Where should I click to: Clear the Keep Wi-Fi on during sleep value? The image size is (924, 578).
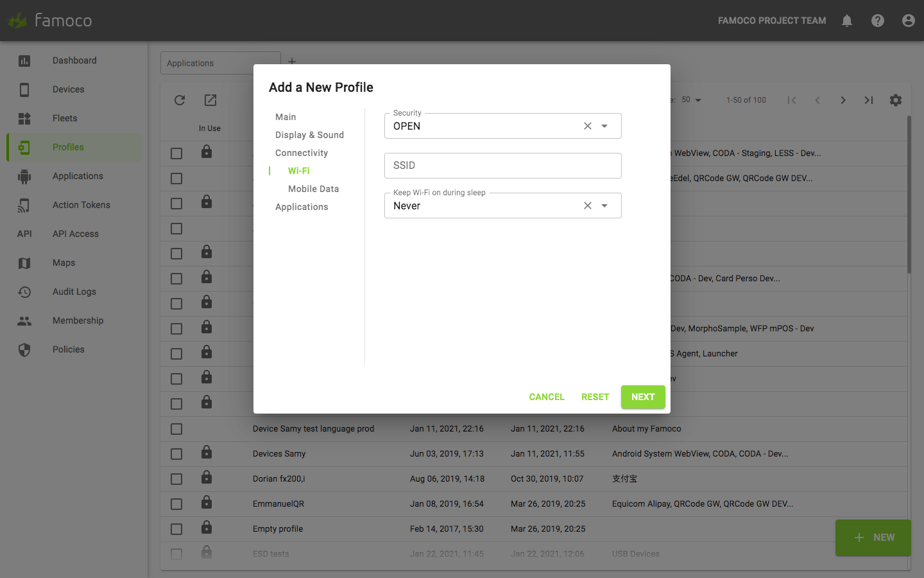(588, 206)
